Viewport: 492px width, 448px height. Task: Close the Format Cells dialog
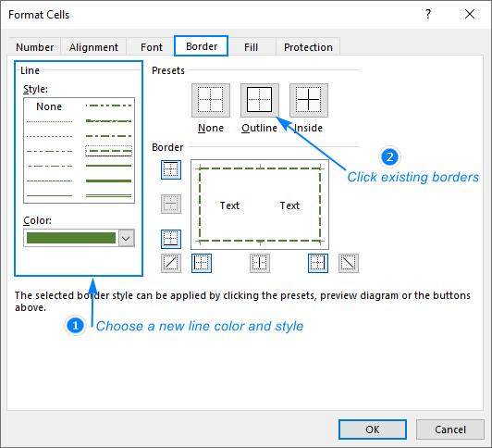coord(470,14)
